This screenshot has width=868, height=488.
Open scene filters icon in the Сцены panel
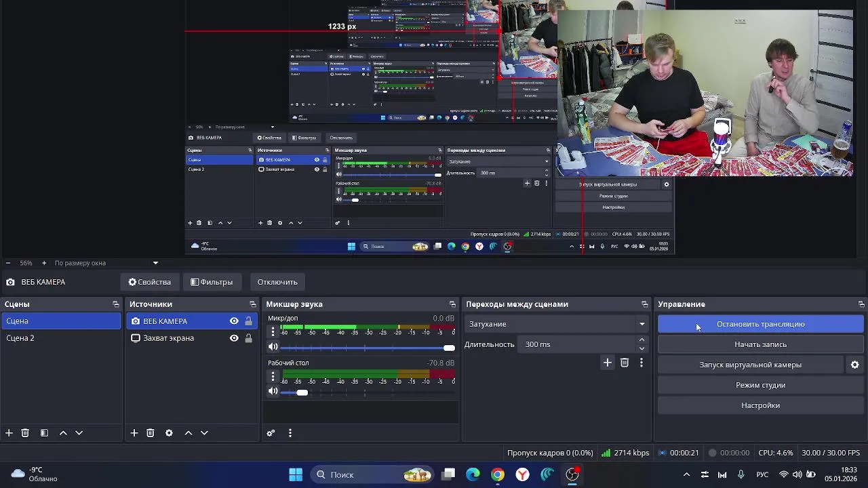44,432
